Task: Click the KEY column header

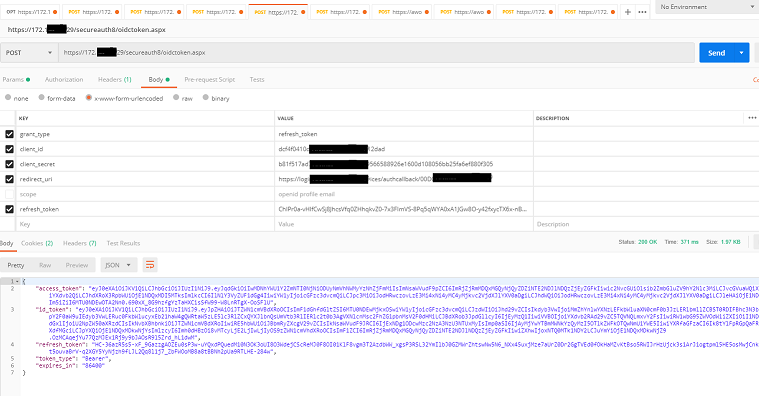Action: (x=23, y=118)
